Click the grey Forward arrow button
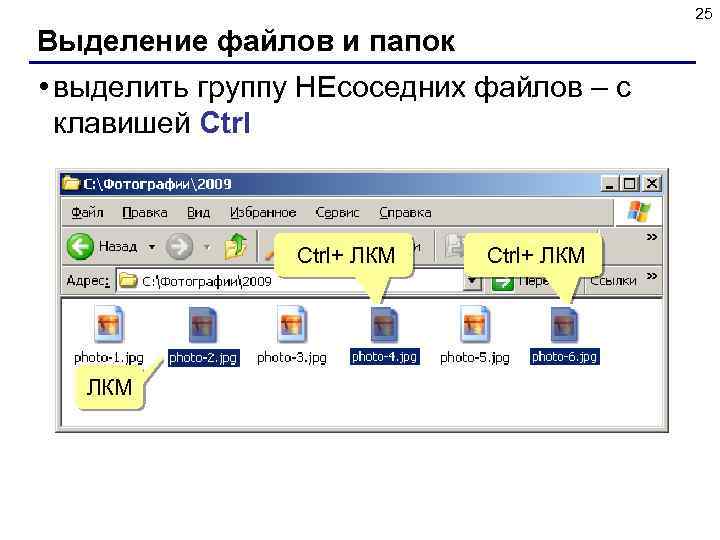The width and height of the screenshot is (720, 540). [x=179, y=247]
